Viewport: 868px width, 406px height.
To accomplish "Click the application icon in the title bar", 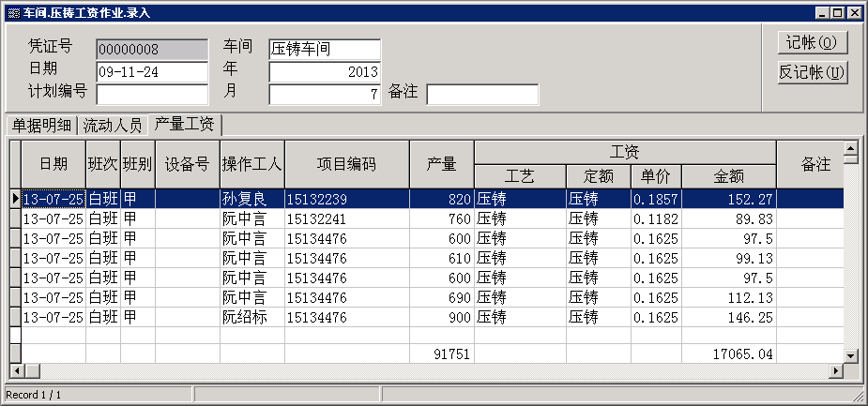I will 11,12.
